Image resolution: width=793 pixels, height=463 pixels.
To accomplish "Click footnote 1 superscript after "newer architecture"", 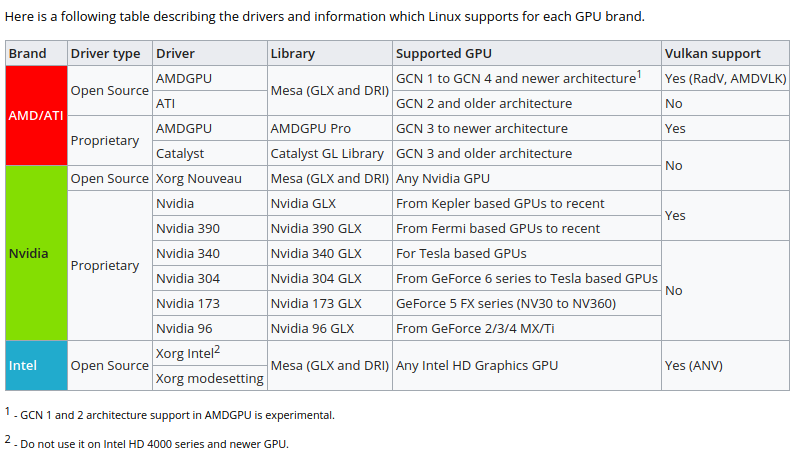I will pyautogui.click(x=637, y=75).
